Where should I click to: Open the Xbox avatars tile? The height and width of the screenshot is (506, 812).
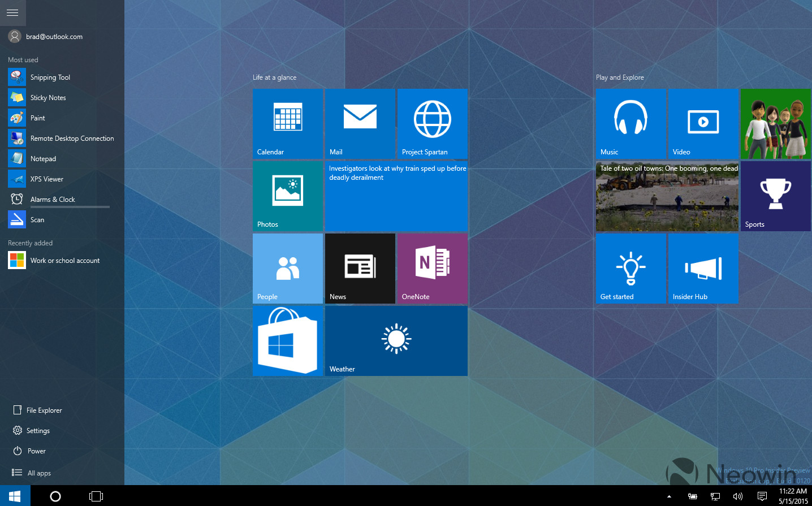point(776,124)
